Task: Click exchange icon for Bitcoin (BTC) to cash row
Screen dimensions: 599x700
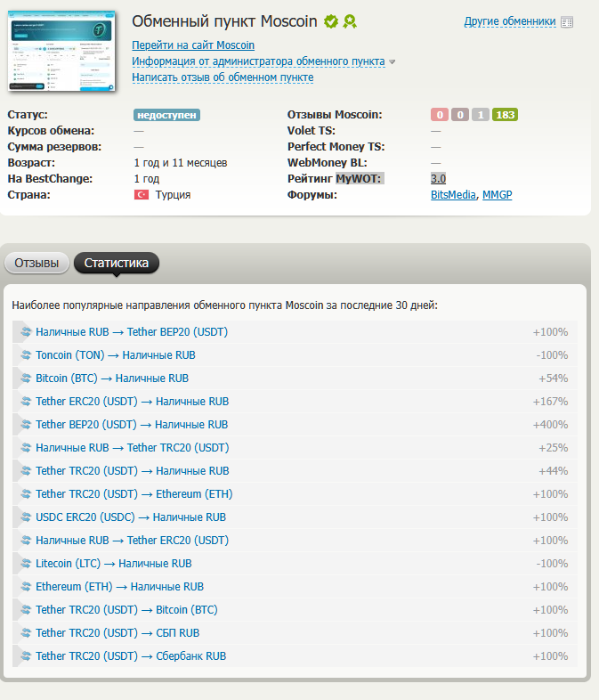Action: (x=25, y=378)
